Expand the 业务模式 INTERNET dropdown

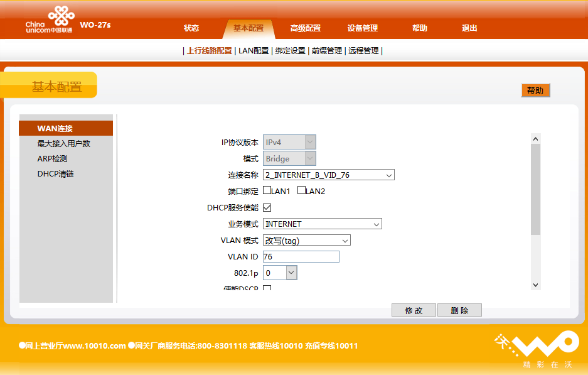tap(323, 224)
